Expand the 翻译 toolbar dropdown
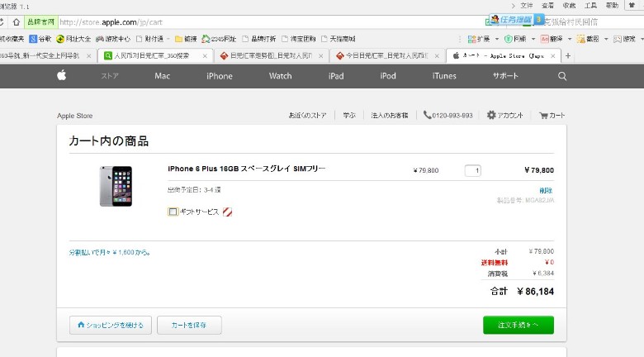This screenshot has height=357, width=644. click(x=568, y=39)
